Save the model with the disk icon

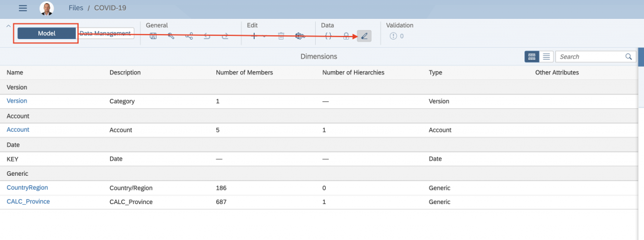(153, 37)
